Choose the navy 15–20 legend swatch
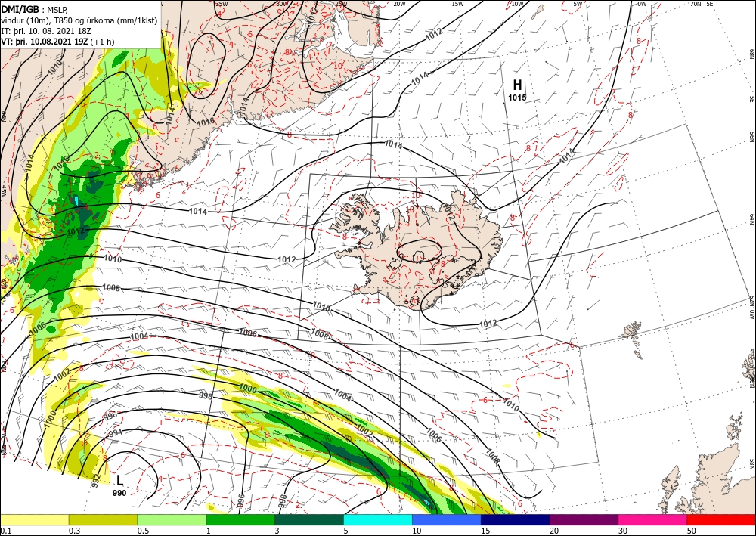The image size is (756, 536). (516, 519)
